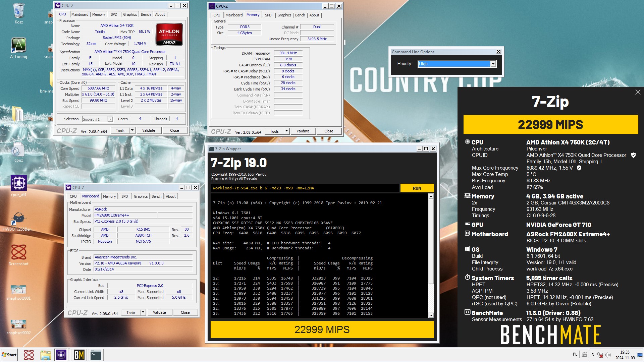Open BenchMate BM taskbar icon
Screen dimensions: 644x362
tap(79, 355)
